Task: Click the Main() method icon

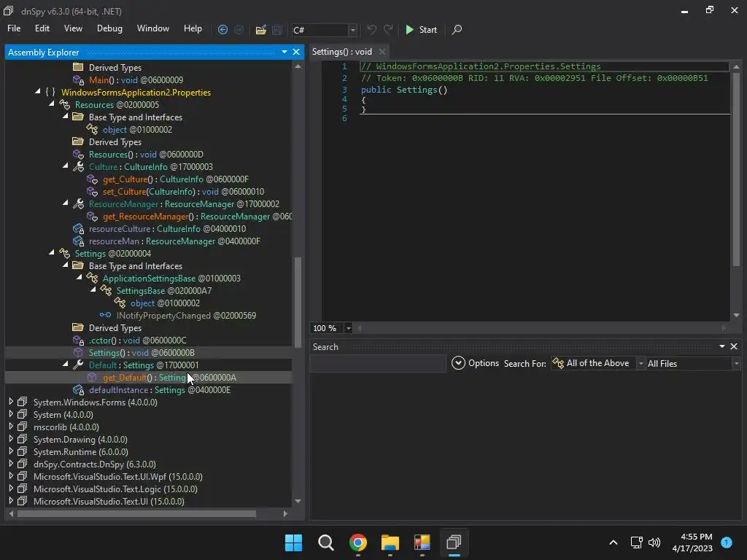Action: point(78,80)
